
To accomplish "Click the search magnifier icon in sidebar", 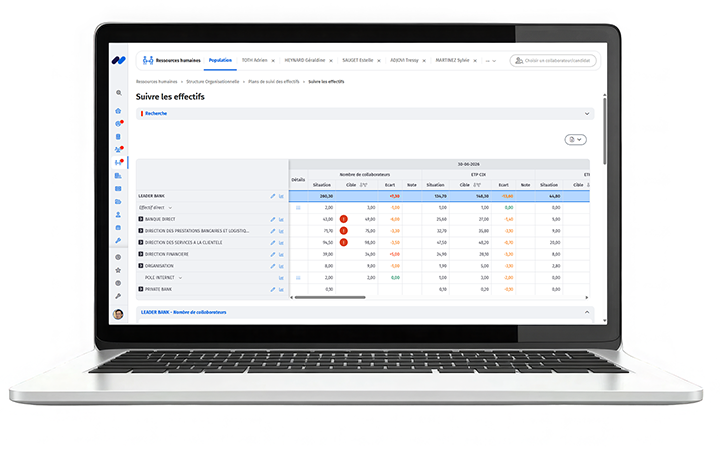I will tap(119, 93).
